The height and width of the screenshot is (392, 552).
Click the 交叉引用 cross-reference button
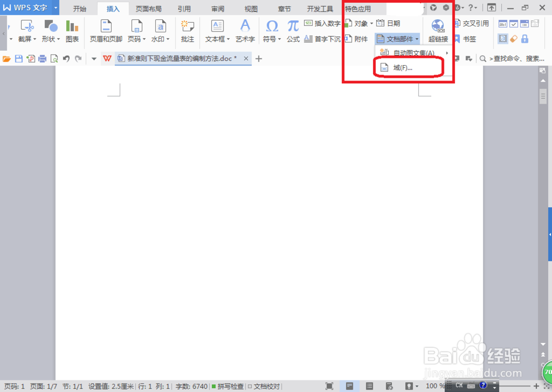click(x=471, y=24)
